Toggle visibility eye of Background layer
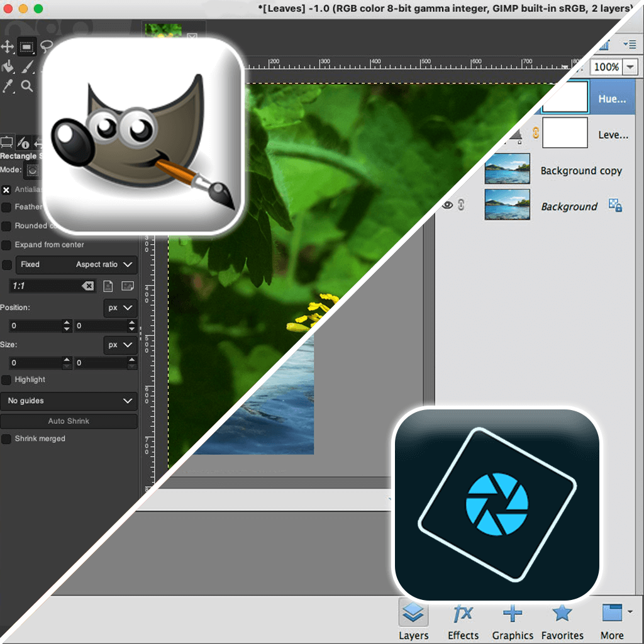This screenshot has height=644, width=644. [x=447, y=204]
